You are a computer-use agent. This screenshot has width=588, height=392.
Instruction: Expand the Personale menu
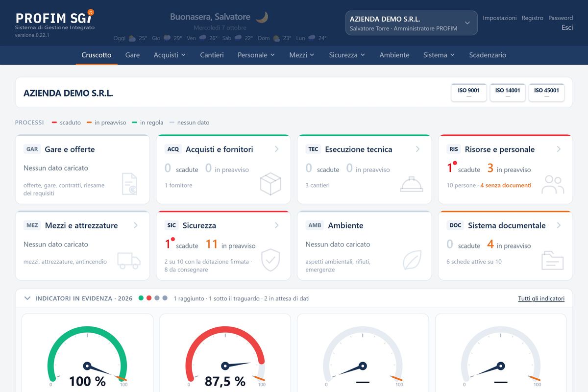(256, 55)
